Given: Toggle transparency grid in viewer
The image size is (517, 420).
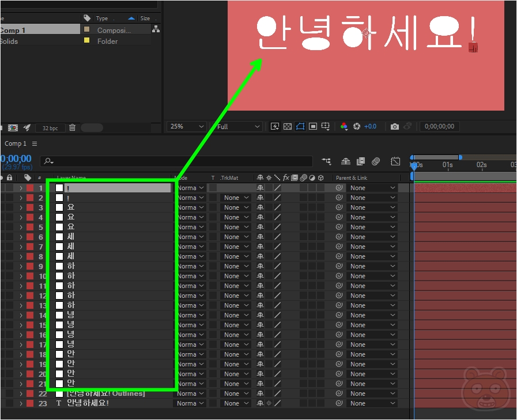Looking at the screenshot, I should pos(288,126).
